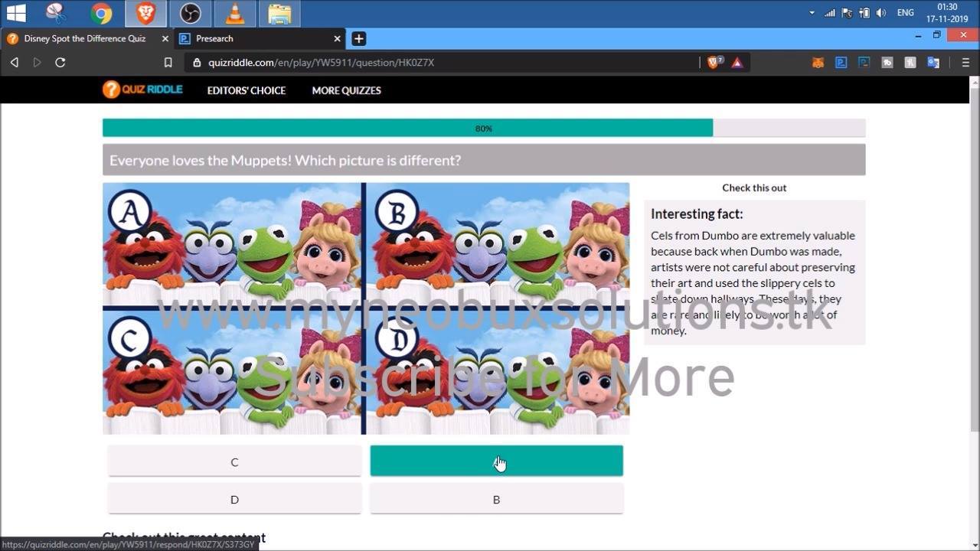Open Action Center flag icon
The height and width of the screenshot is (551, 980).
click(x=847, y=13)
